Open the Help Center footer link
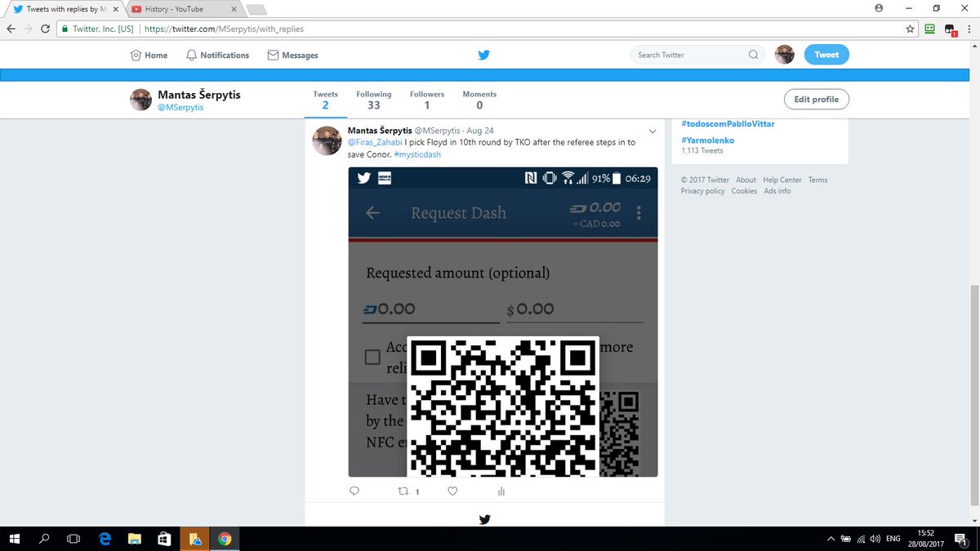 [x=782, y=180]
